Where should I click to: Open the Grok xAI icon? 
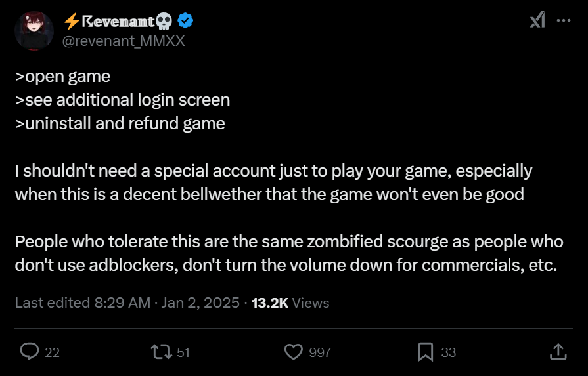[x=537, y=20]
